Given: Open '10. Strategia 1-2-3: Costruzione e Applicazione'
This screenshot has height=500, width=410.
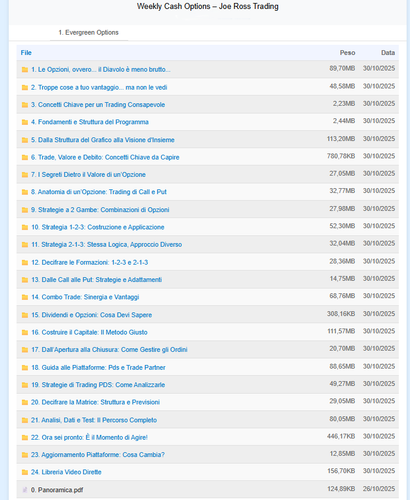Looking at the screenshot, I should pos(98,227).
